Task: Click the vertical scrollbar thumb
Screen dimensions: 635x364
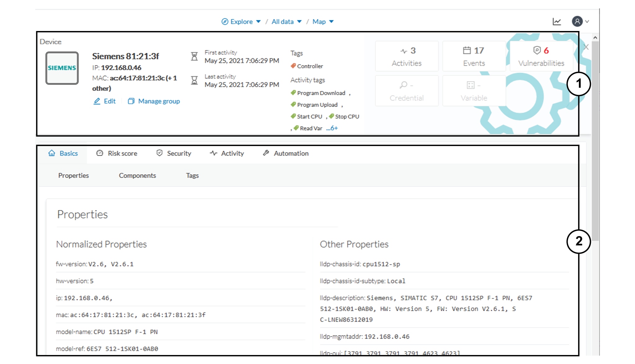Action: click(x=595, y=141)
